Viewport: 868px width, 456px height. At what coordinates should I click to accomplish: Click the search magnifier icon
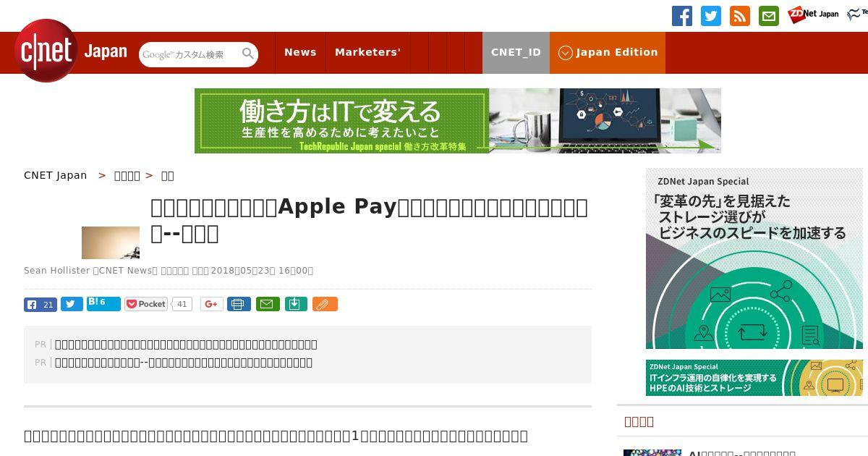pos(248,54)
